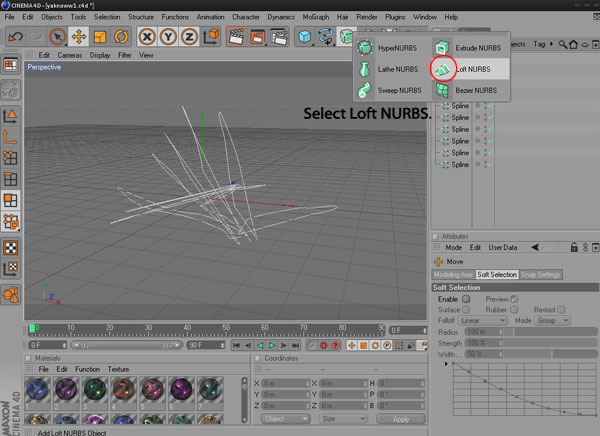Image resolution: width=600 pixels, height=436 pixels.
Task: Activate the Move tool
Action: (79, 37)
